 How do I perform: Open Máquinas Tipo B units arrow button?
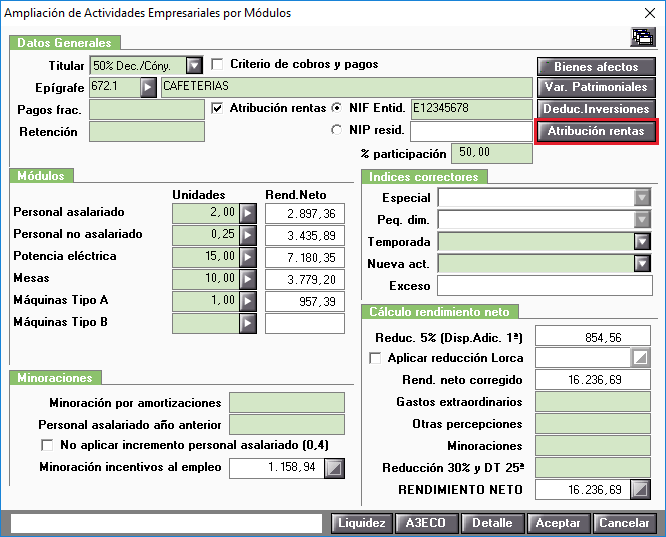click(x=248, y=324)
